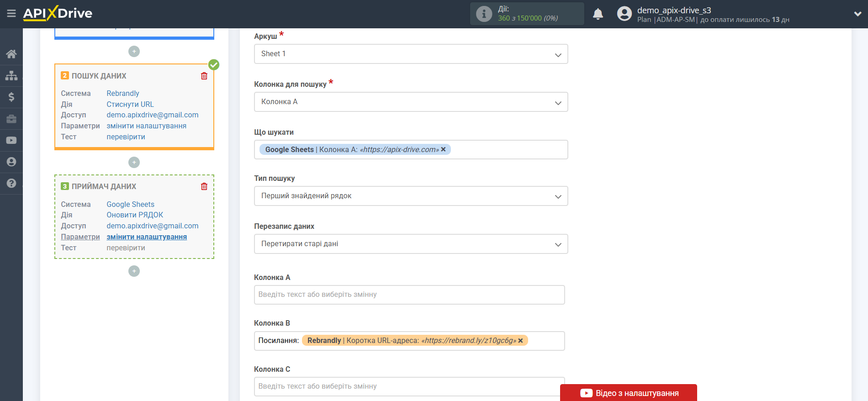Expand the account menu chevron
The image size is (868, 401).
click(857, 14)
